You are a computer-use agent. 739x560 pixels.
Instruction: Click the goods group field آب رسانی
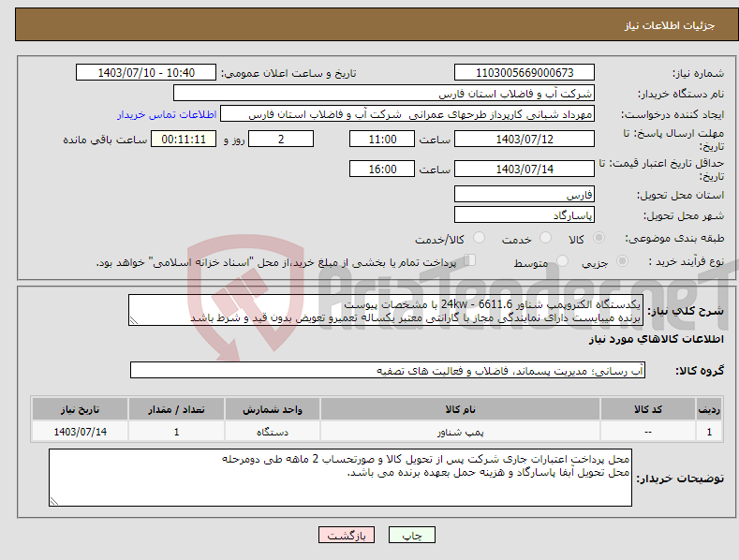click(x=388, y=371)
